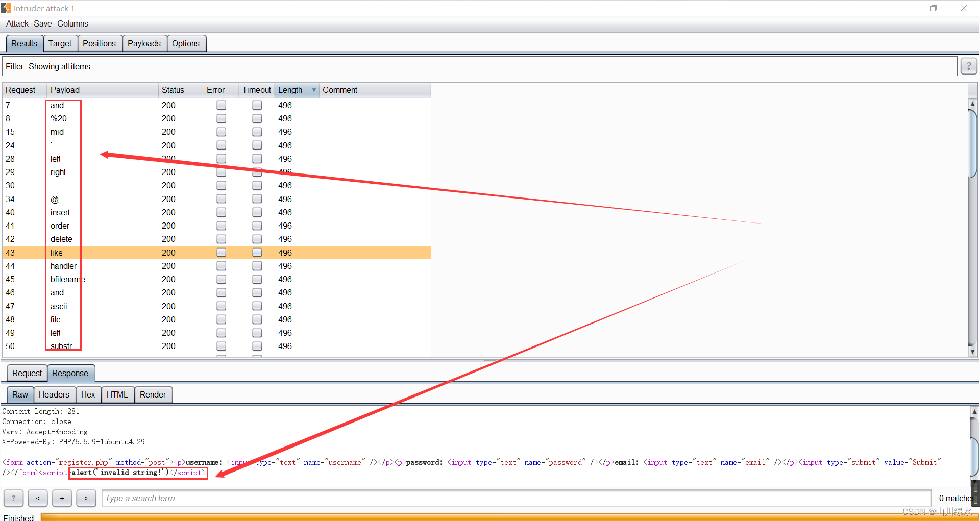The height and width of the screenshot is (521, 980).
Task: Click the Length column sort arrow
Action: tap(314, 90)
